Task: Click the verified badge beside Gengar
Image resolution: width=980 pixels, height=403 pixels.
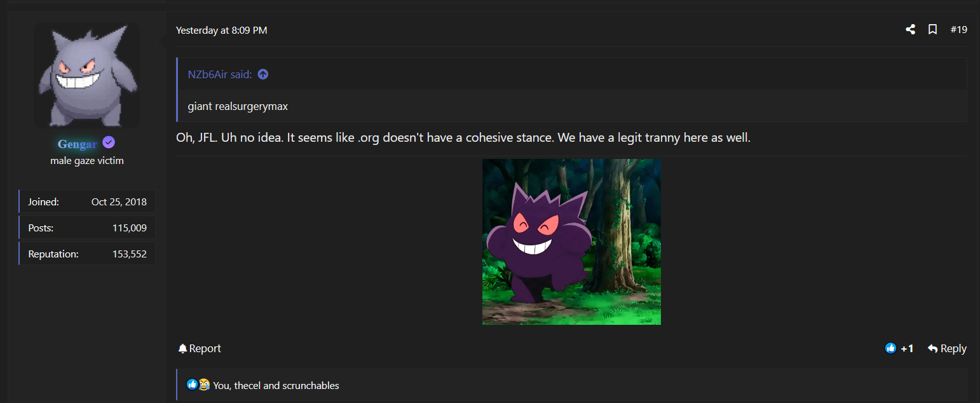Action: coord(109,143)
